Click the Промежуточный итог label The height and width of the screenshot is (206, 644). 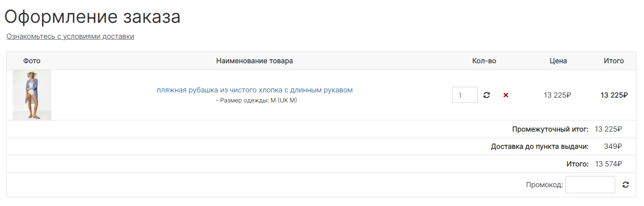point(550,129)
